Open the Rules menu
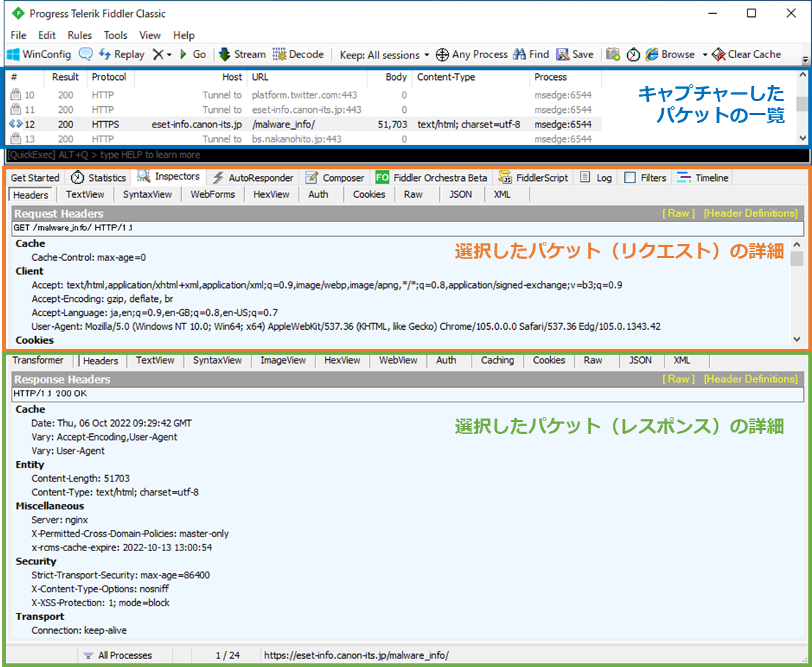This screenshot has width=812, height=667. [x=80, y=35]
